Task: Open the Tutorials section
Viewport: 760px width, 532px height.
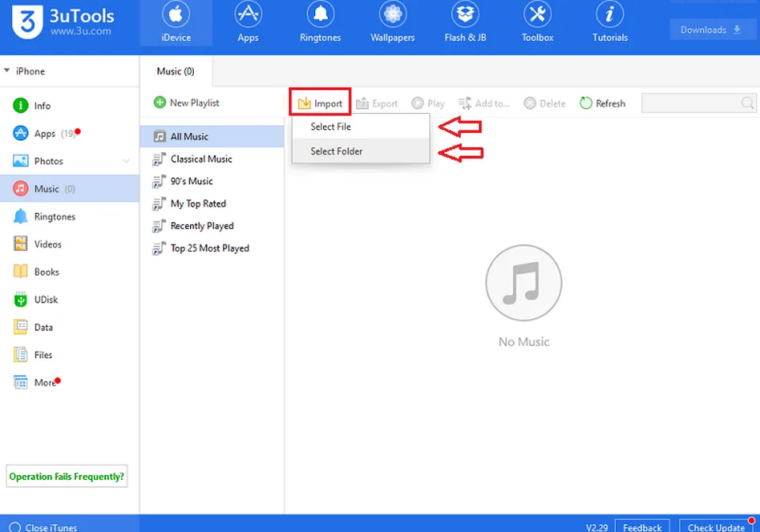Action: point(609,21)
